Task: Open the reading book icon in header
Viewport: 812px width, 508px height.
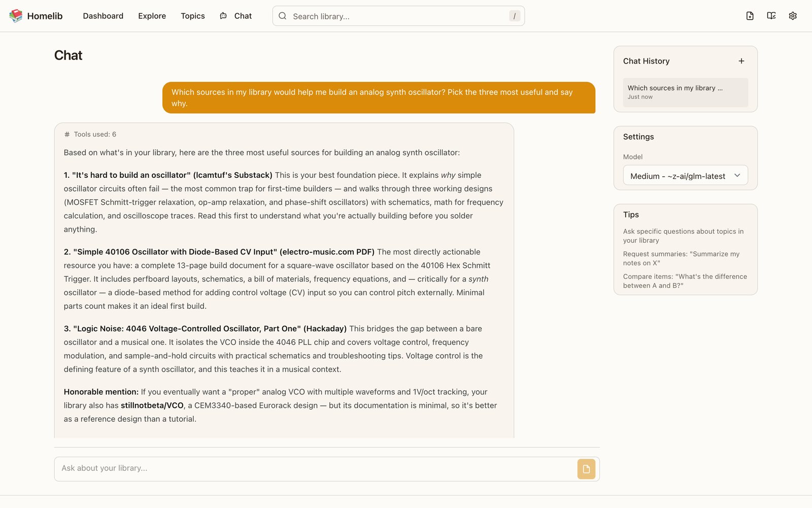Action: tap(771, 16)
